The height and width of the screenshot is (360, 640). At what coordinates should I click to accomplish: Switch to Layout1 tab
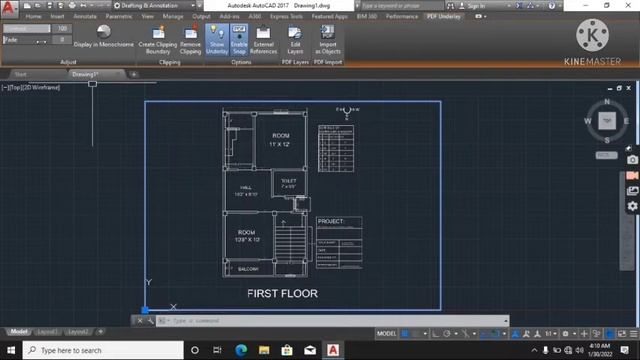(47, 332)
